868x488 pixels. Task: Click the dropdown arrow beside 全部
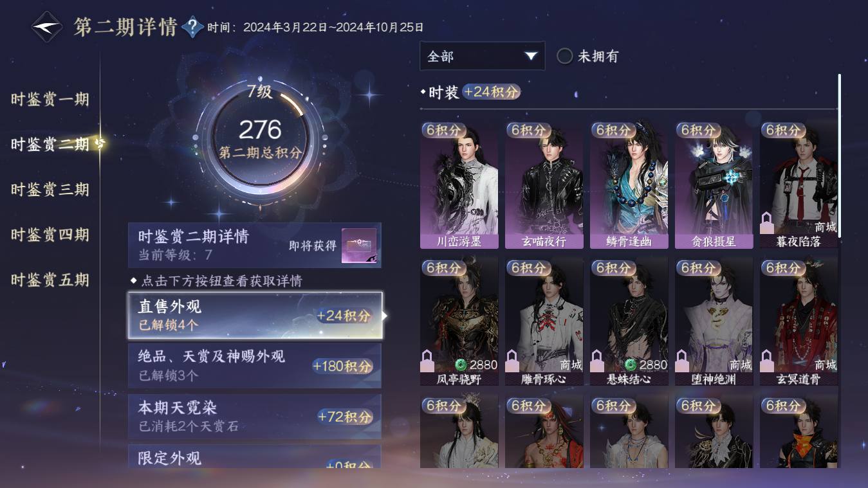(531, 57)
